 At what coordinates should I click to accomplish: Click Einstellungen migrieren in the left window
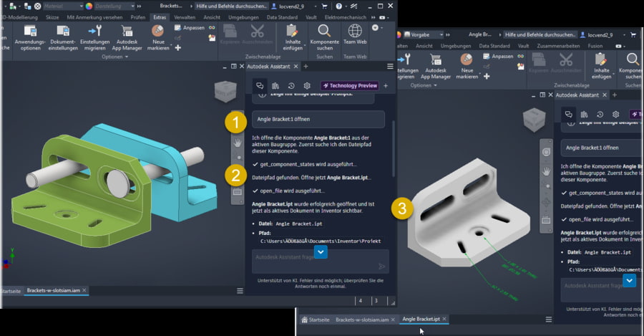point(95,38)
